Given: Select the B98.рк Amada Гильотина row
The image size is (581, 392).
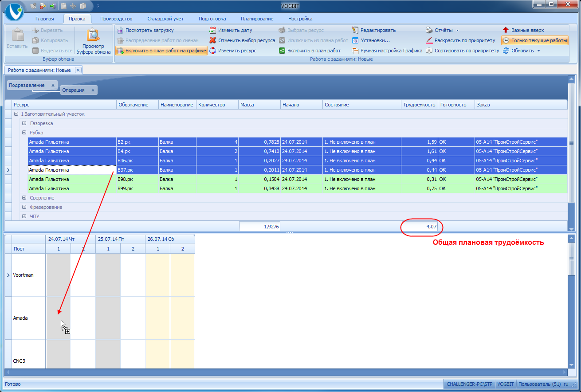Looking at the screenshot, I should (71, 179).
